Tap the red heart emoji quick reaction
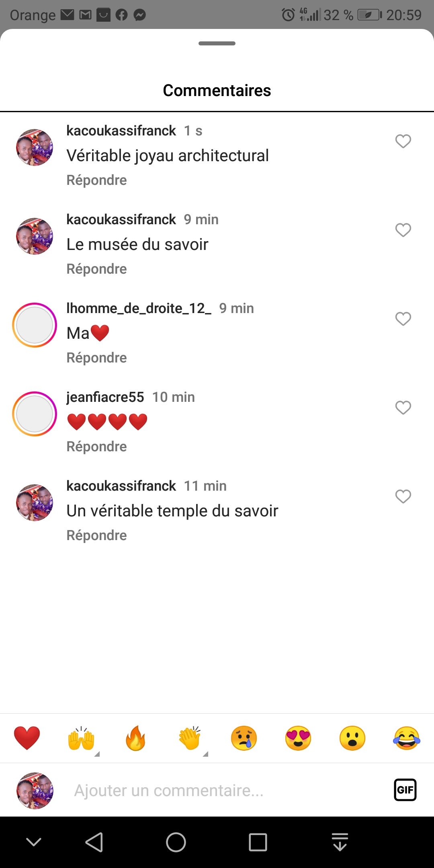 (27, 738)
